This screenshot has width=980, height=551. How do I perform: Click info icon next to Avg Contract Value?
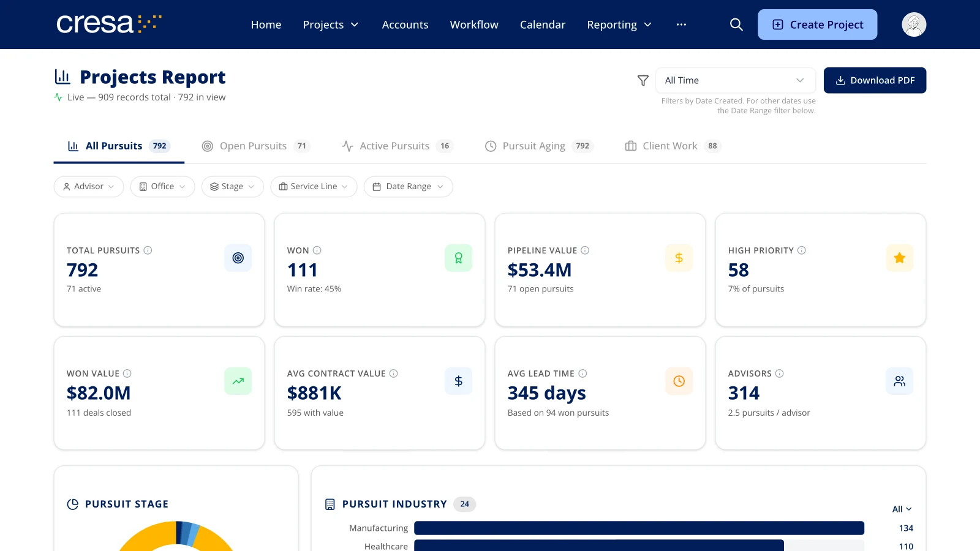point(394,373)
